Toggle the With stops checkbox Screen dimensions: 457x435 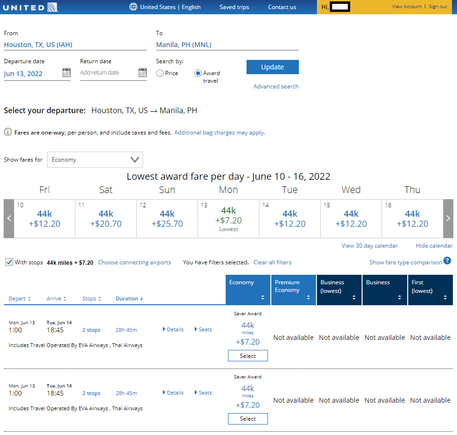[x=9, y=262]
